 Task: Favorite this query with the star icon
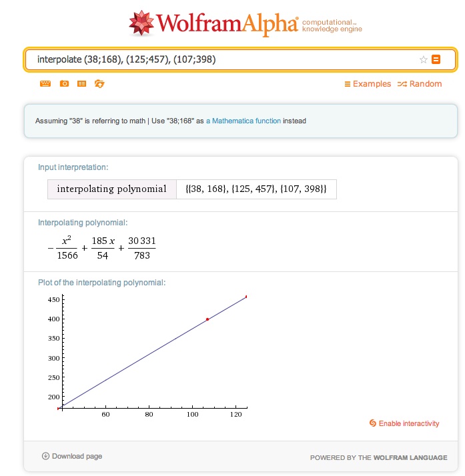(424, 59)
